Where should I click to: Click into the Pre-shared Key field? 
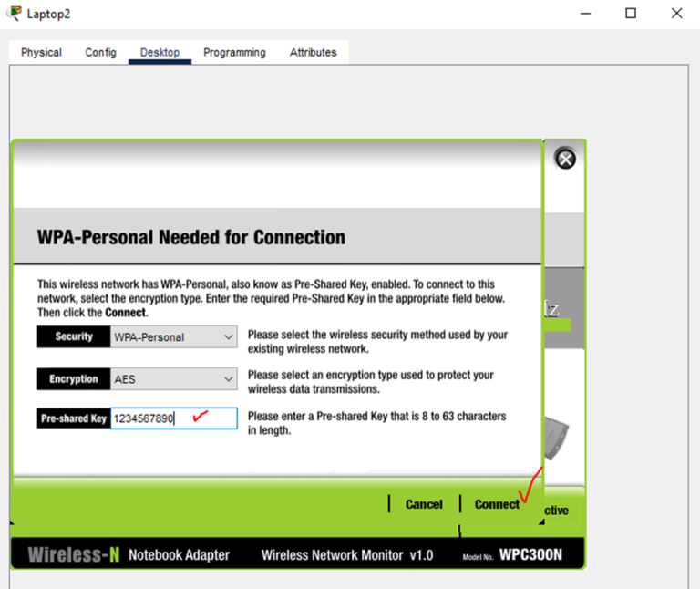tap(174, 418)
